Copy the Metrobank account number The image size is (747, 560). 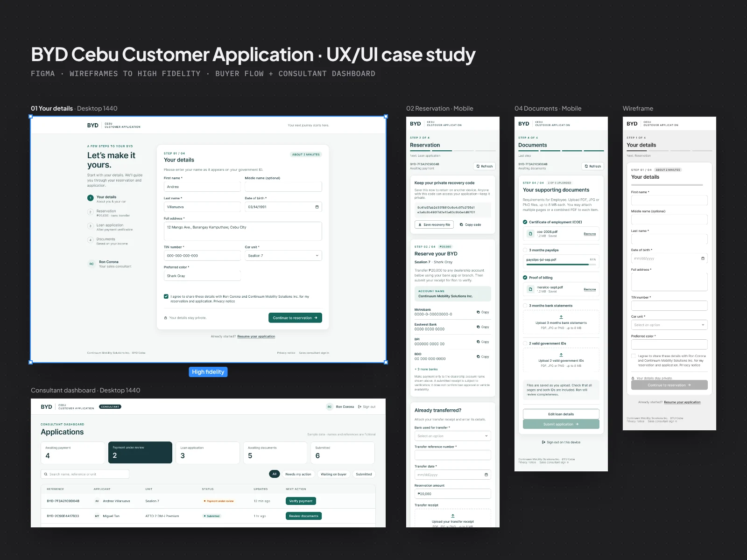pos(483,312)
